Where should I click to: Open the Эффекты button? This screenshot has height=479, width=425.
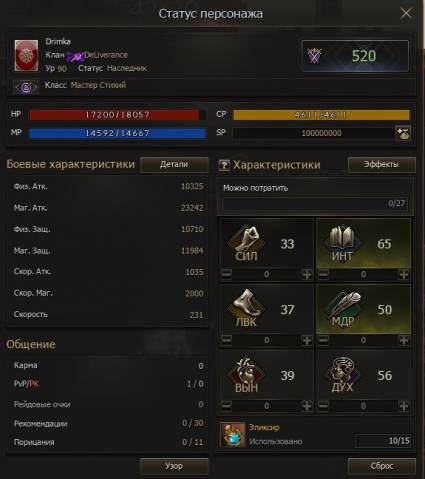(382, 165)
